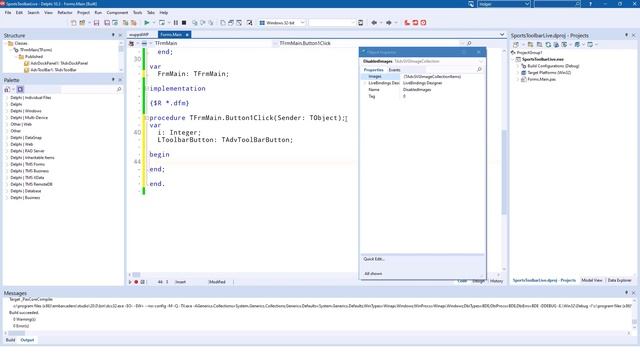The height and width of the screenshot is (360, 640).
Task: Click the Quick Edit... link
Action: [374, 259]
